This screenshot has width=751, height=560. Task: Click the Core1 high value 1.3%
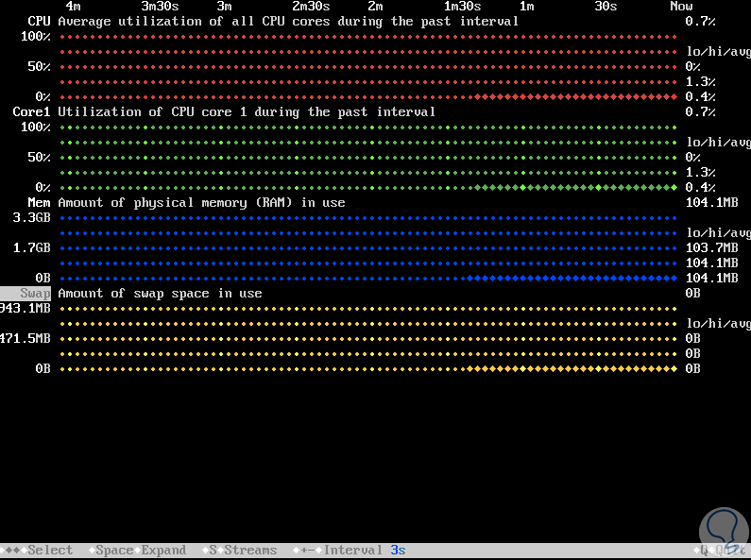pyautogui.click(x=700, y=173)
